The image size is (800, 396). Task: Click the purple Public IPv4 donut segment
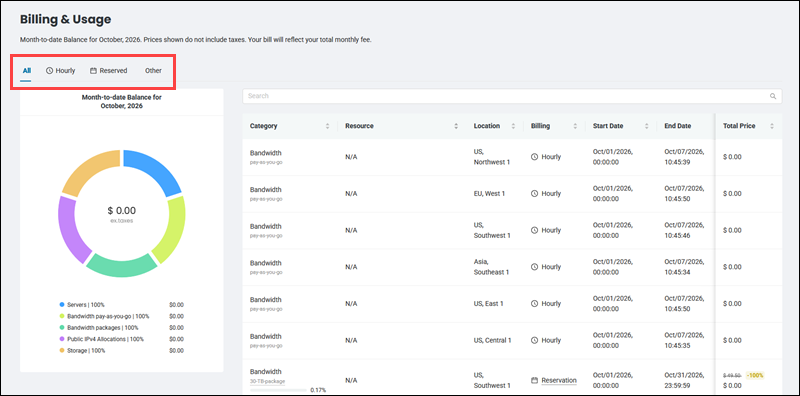click(71, 230)
